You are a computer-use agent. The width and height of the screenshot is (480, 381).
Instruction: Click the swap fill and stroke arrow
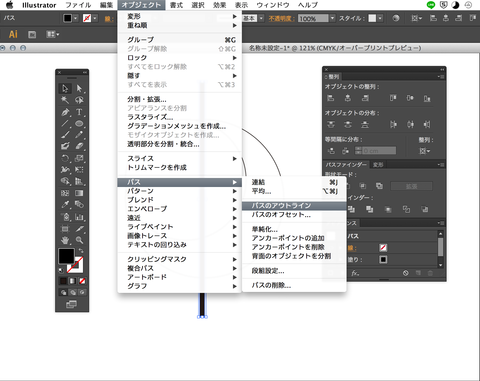point(81,250)
